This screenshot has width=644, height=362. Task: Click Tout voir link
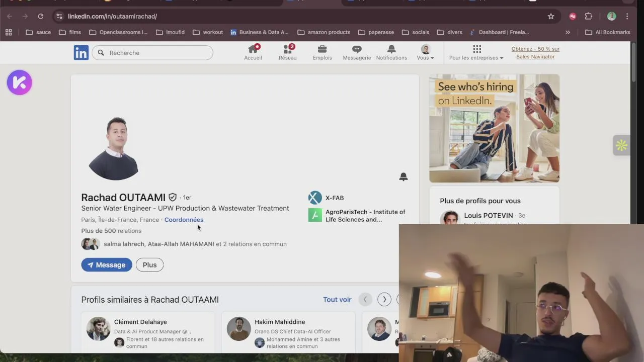pos(337,300)
